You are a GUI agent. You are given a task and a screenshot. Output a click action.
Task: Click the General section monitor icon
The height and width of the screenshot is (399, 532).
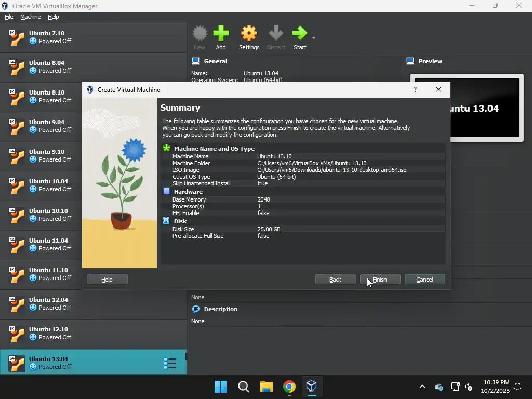point(195,61)
